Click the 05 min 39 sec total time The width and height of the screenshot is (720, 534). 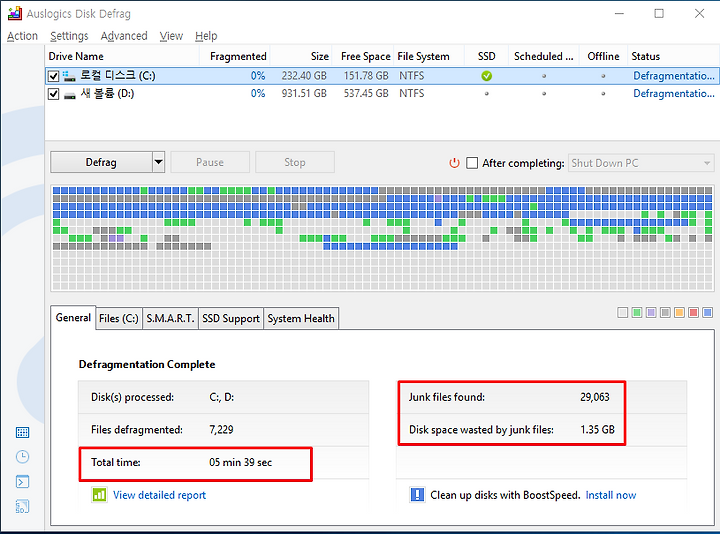pyautogui.click(x=240, y=462)
